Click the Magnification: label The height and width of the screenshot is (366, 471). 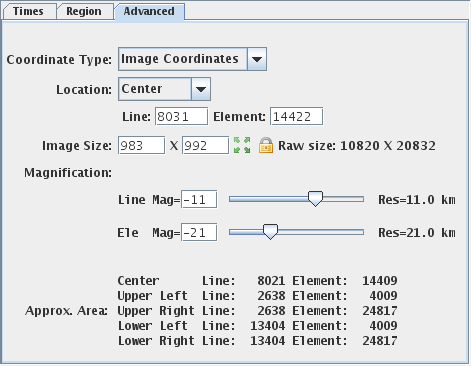[x=68, y=173]
